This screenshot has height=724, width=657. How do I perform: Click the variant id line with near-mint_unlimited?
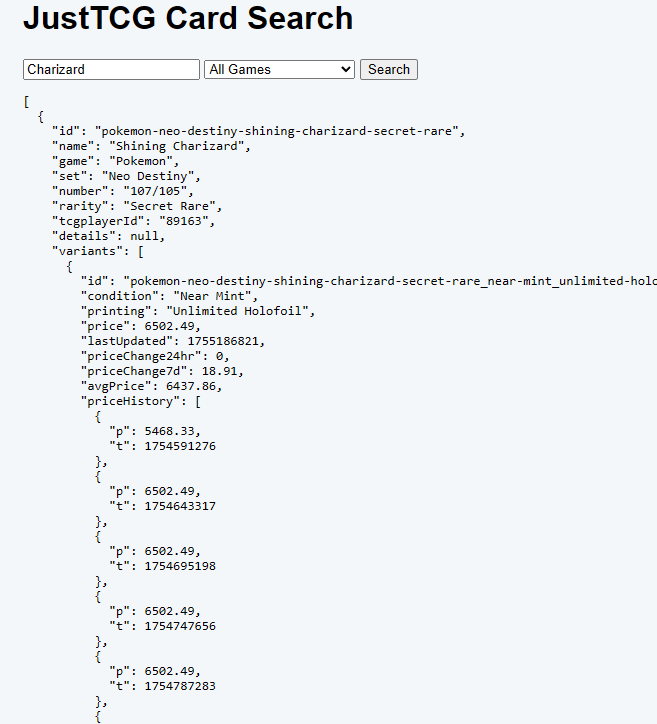[x=369, y=281]
